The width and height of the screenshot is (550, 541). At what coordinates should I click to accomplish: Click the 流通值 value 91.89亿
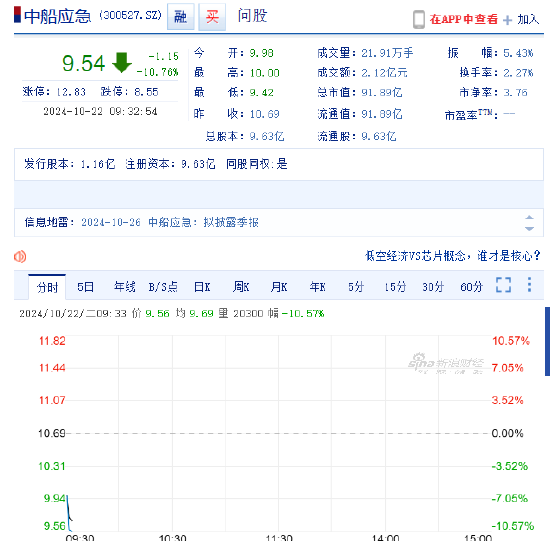point(382,114)
